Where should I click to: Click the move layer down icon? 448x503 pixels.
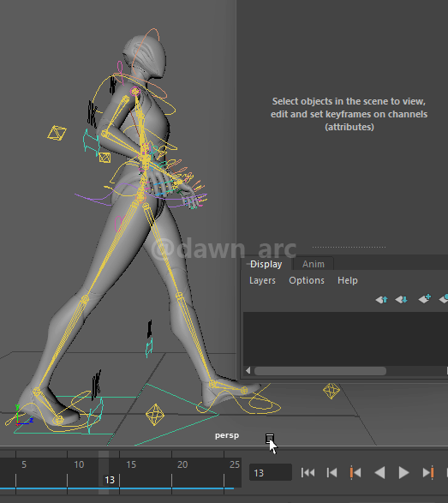tap(401, 300)
